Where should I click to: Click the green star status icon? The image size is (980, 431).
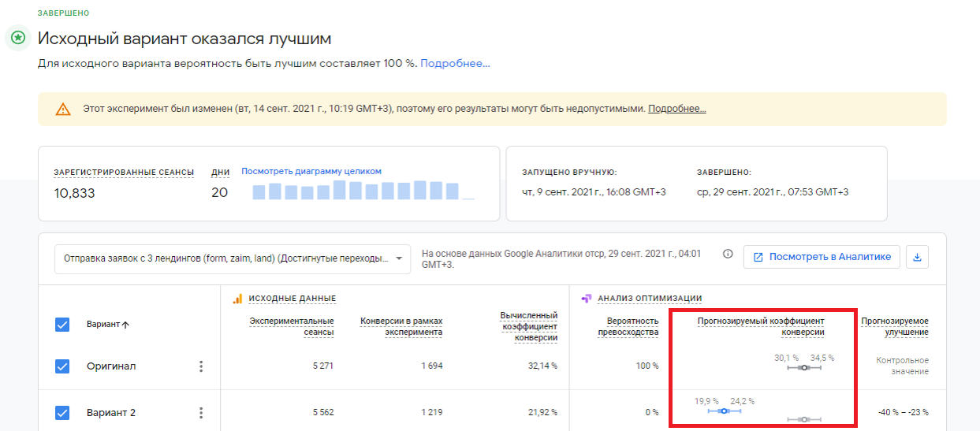[18, 38]
